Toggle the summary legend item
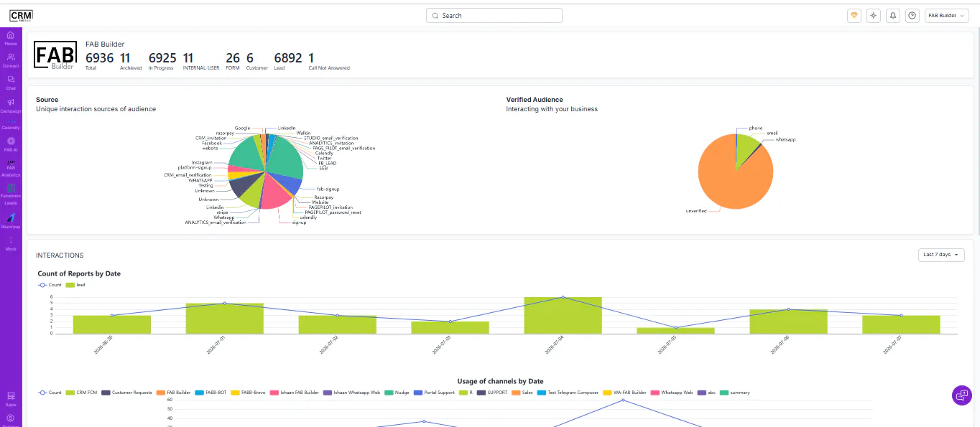The height and width of the screenshot is (427, 980). 735,393
